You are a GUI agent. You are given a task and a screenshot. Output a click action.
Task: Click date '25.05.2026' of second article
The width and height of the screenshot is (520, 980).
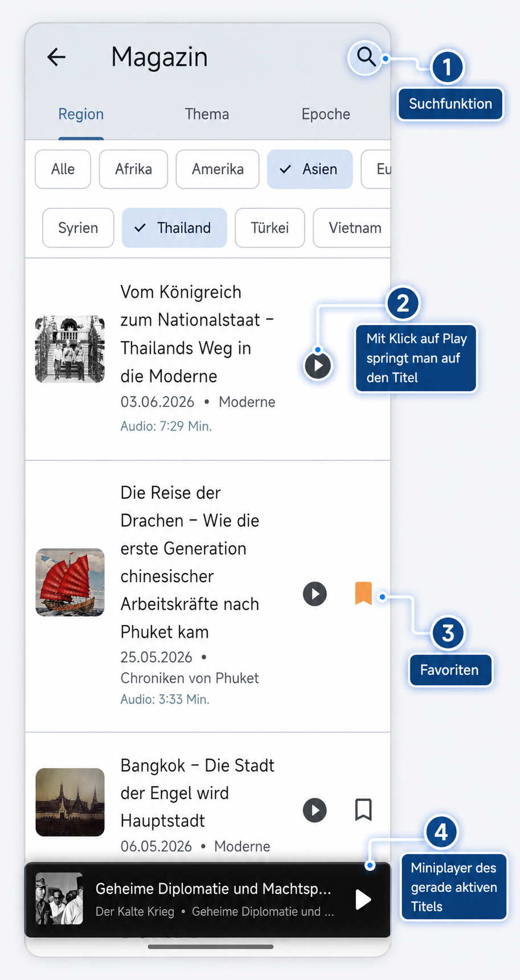[x=156, y=657]
